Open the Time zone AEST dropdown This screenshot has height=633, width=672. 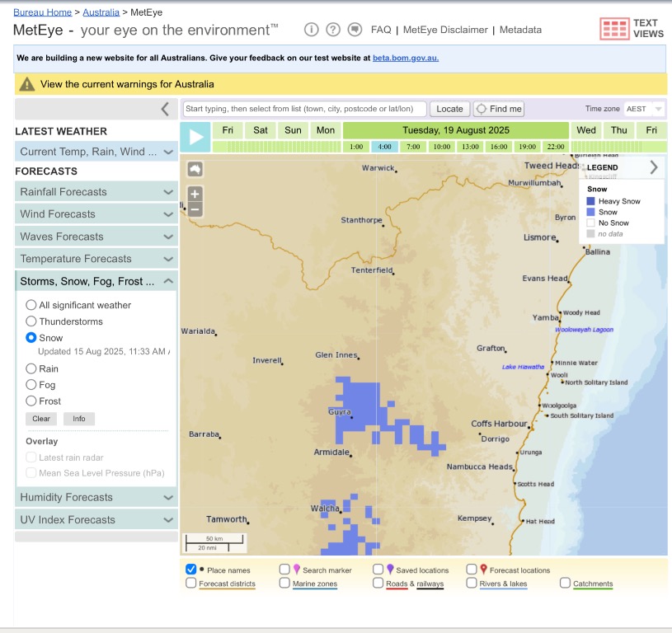coord(644,109)
